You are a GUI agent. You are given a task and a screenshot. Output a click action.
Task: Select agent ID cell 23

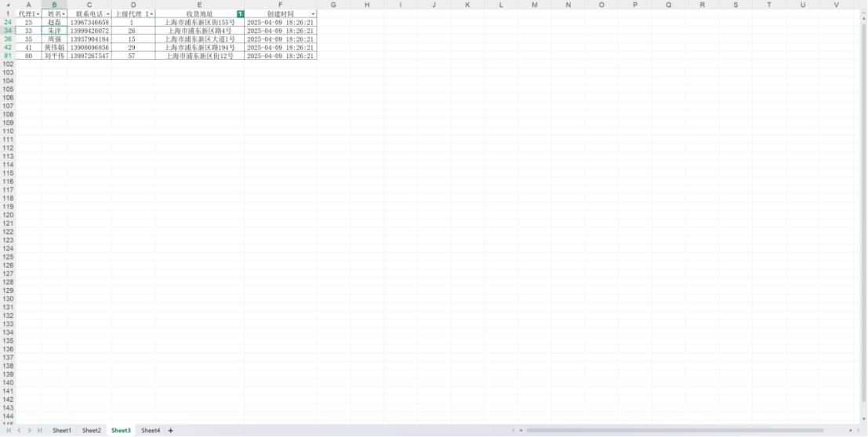29,23
